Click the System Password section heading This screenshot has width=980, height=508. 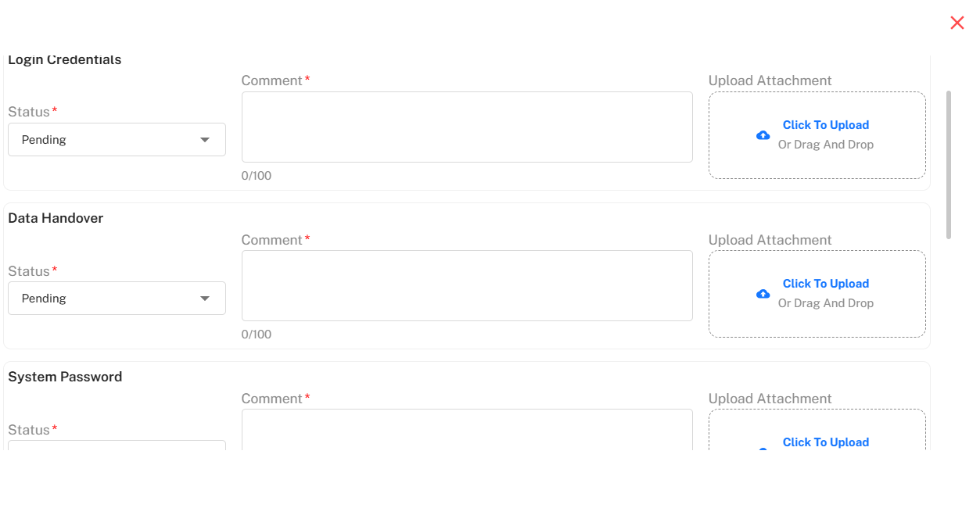pos(65,377)
